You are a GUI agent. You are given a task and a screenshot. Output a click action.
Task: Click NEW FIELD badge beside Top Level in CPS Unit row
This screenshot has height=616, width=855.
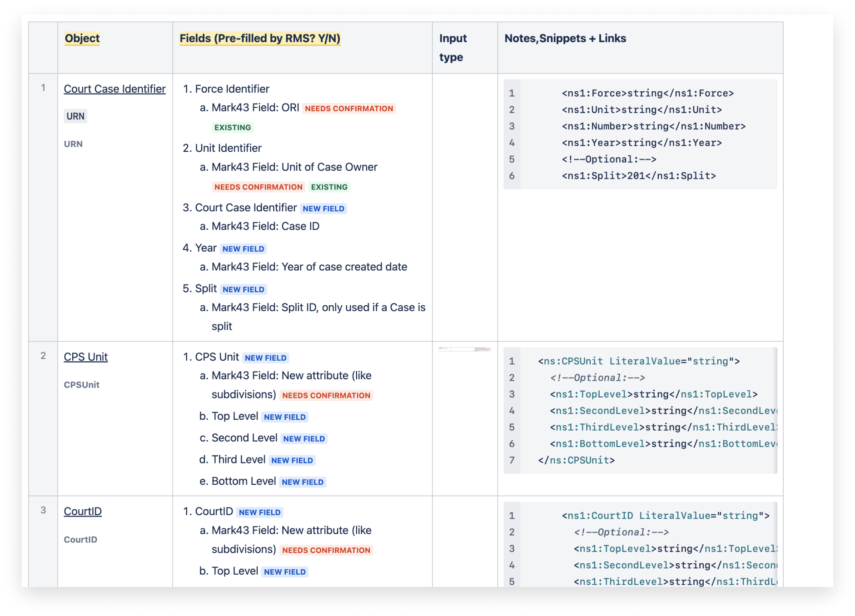(x=285, y=417)
